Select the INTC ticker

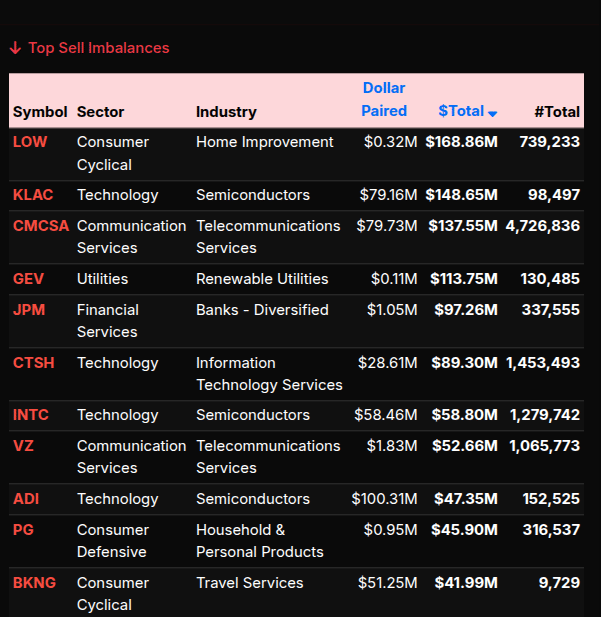[x=30, y=415]
